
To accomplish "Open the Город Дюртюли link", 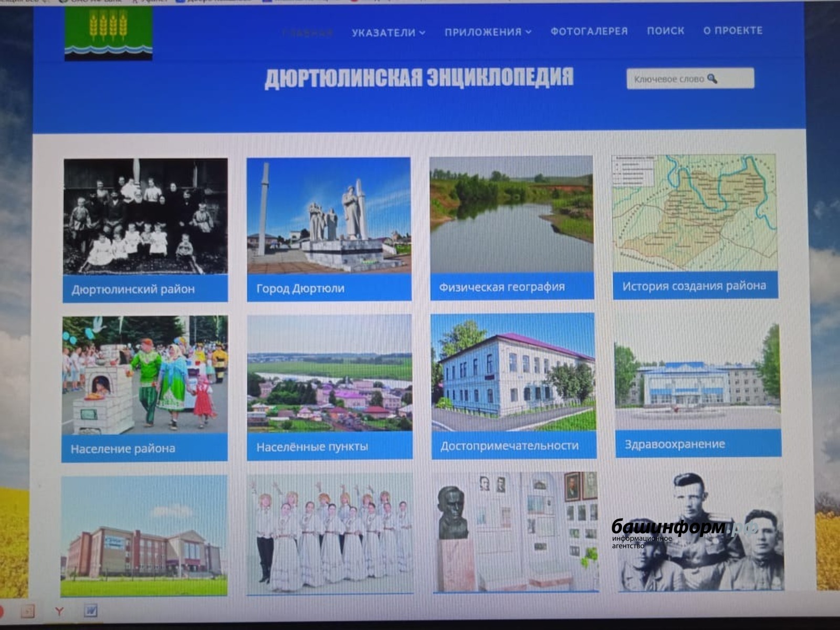I will click(x=300, y=288).
